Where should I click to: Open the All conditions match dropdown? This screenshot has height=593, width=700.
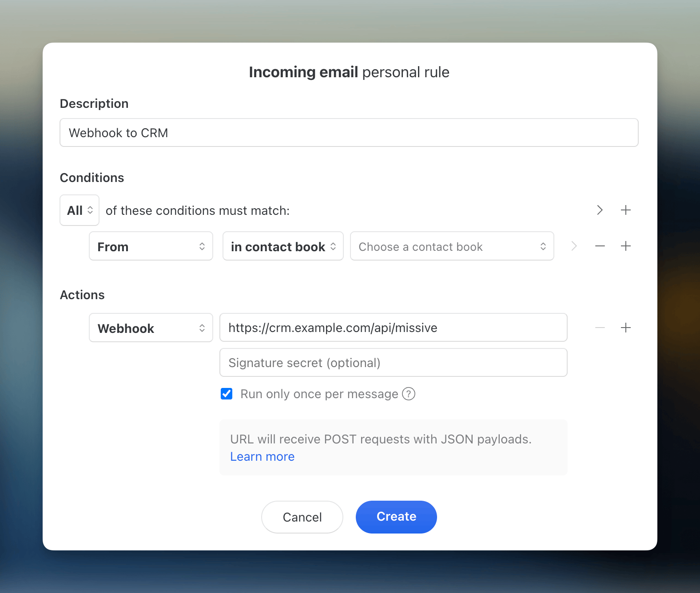pyautogui.click(x=80, y=210)
